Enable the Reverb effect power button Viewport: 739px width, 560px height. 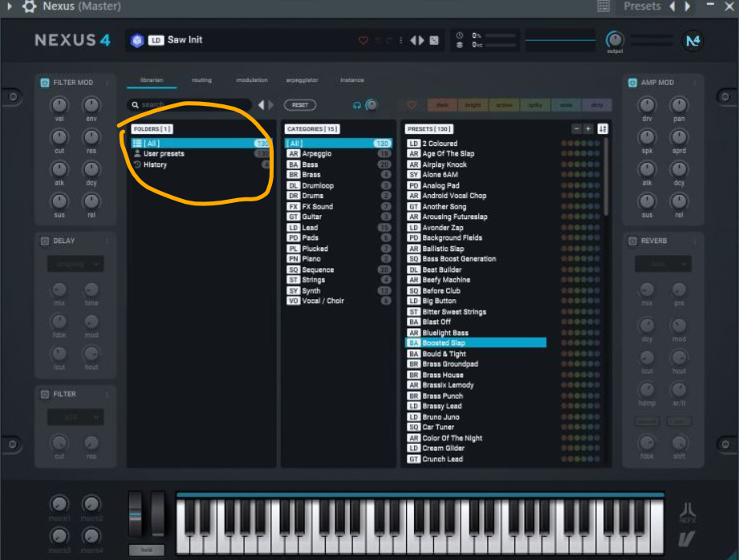632,241
